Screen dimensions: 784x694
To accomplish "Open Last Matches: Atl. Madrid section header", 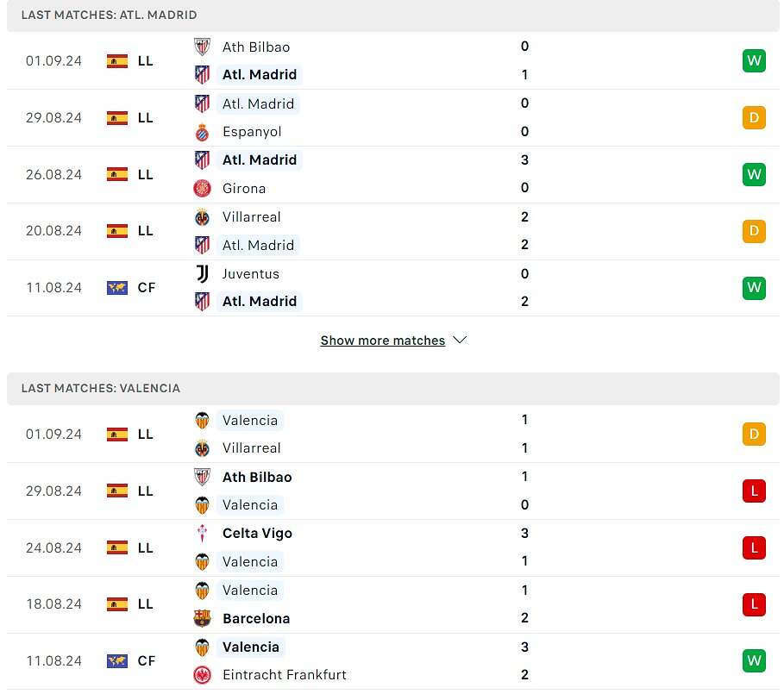I will click(109, 16).
